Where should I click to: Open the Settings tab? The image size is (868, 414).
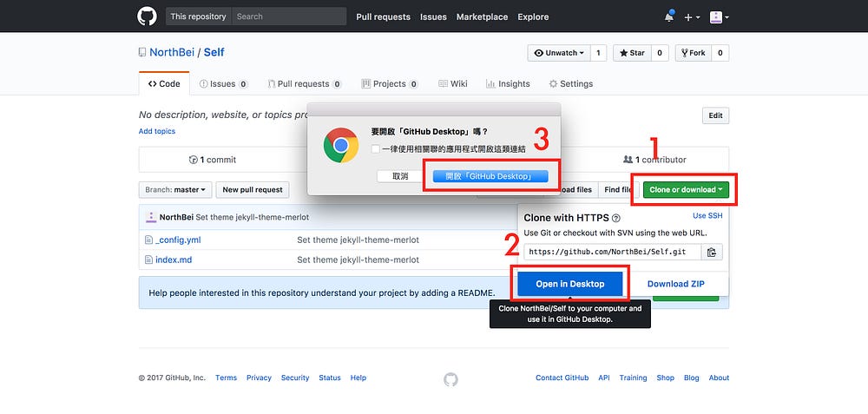[x=571, y=83]
